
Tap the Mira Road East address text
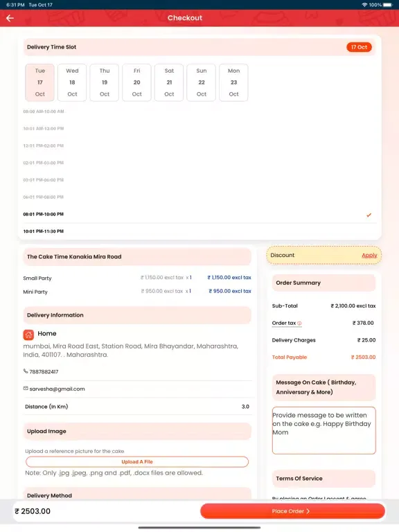(131, 351)
